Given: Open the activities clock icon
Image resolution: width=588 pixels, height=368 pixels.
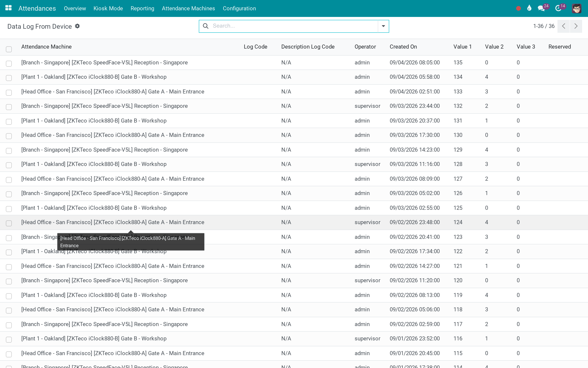Looking at the screenshot, I should tap(558, 8).
